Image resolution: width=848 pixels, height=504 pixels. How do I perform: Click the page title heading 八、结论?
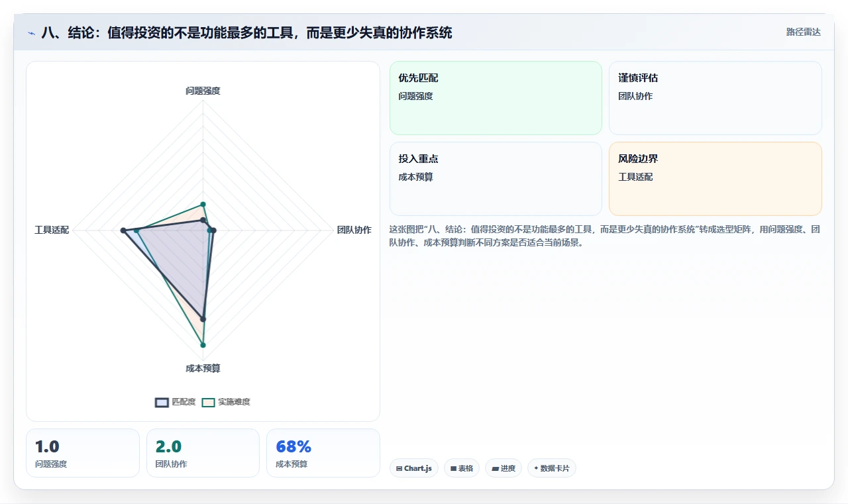246,32
